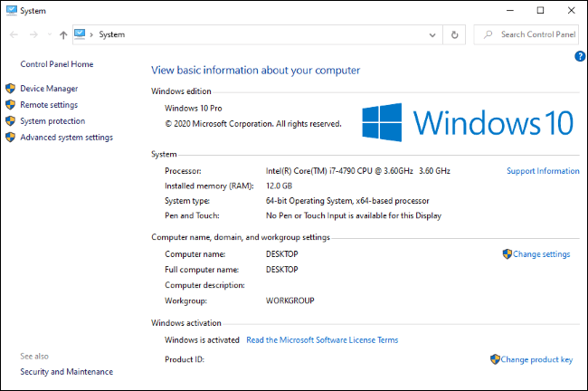Click the Forward navigation arrow

(33, 35)
